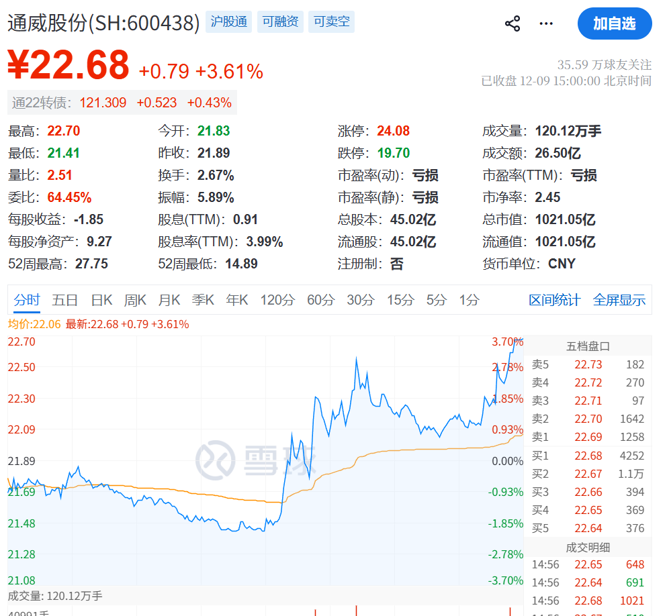Select the 日K chart tab
This screenshot has width=667, height=616.
coord(102,299)
